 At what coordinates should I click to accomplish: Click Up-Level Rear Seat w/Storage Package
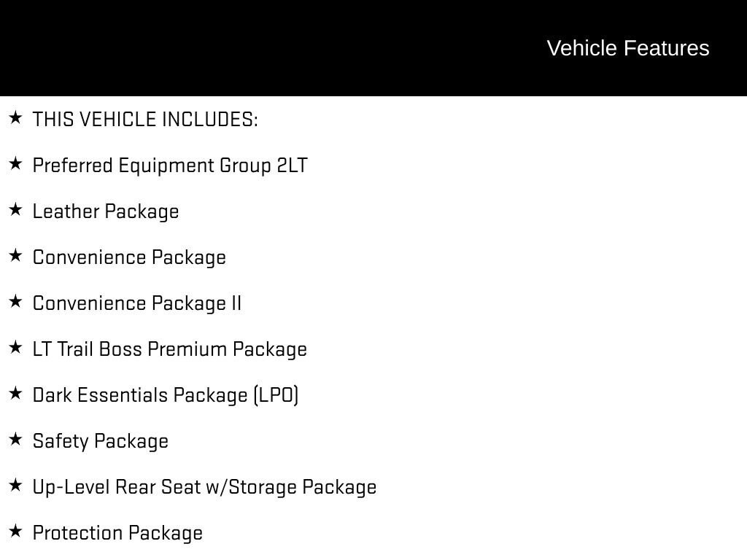[x=204, y=487]
